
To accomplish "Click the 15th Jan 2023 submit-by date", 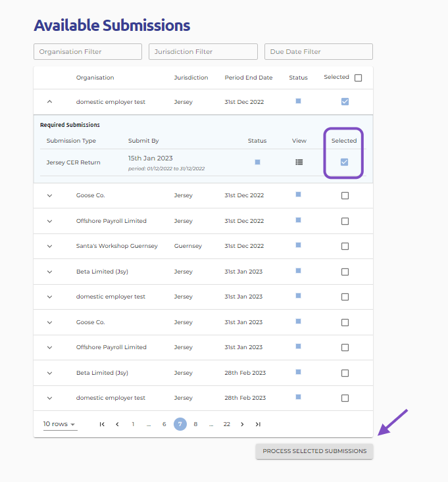I will click(x=151, y=158).
